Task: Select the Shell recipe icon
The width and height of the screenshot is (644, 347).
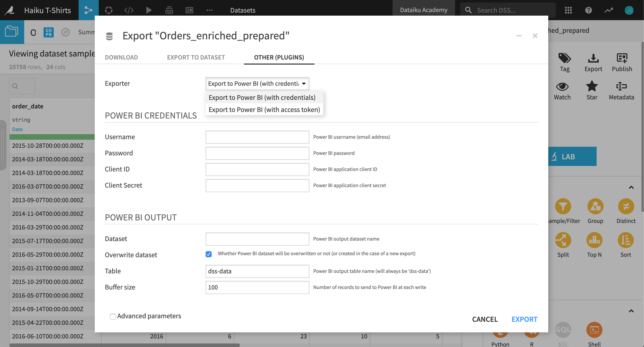Action: click(594, 330)
